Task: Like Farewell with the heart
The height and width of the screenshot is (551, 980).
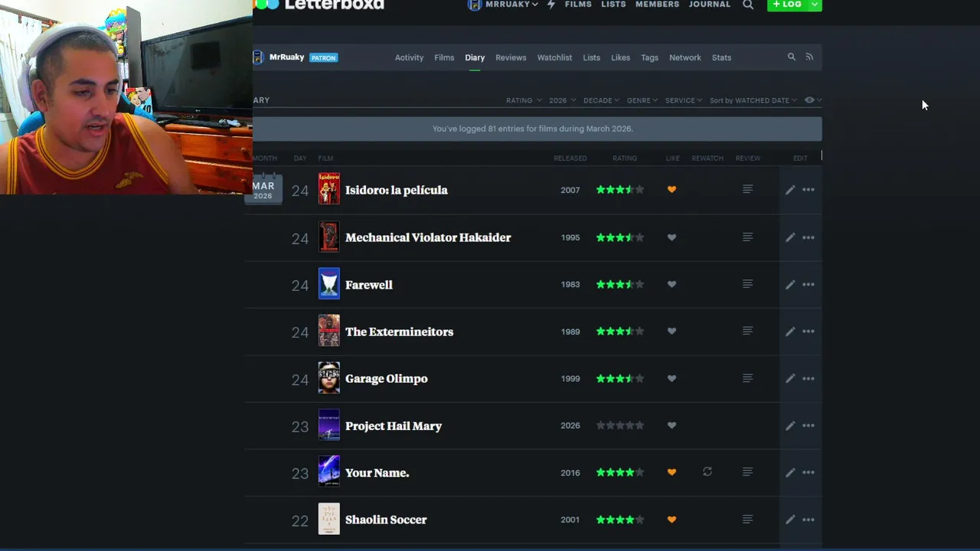Action: point(671,285)
